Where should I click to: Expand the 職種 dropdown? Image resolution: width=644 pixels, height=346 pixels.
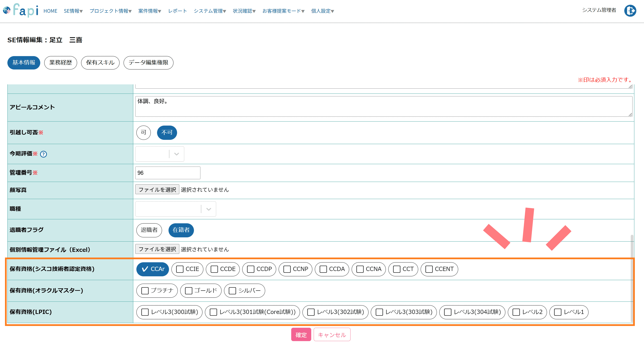tap(175, 209)
